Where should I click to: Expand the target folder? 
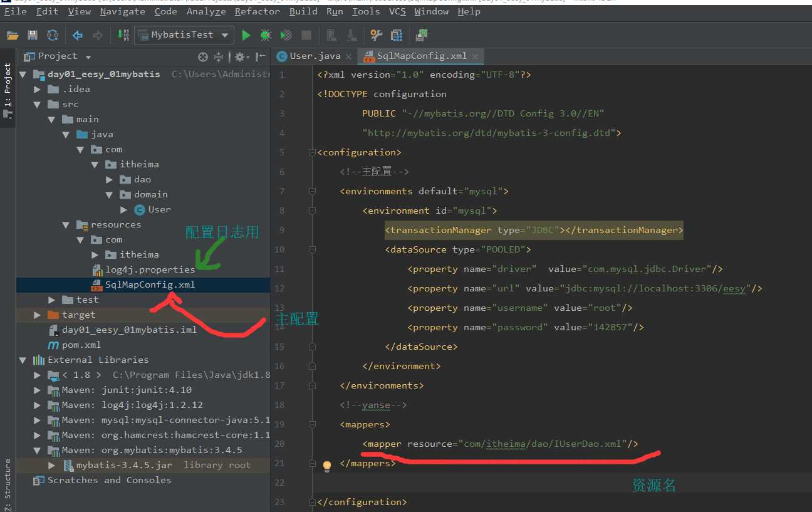(38, 315)
